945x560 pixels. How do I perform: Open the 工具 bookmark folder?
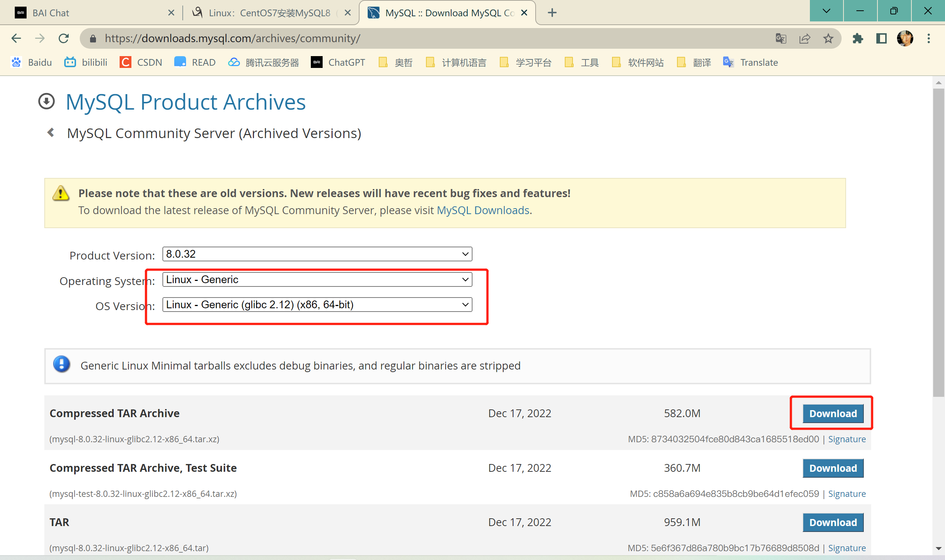(x=581, y=62)
